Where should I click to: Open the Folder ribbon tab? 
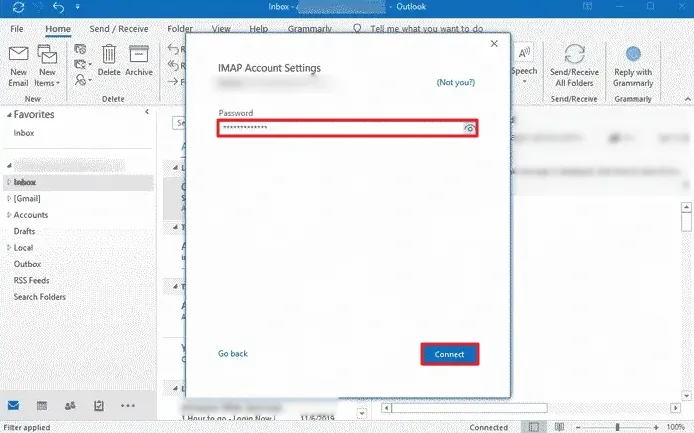tap(180, 29)
